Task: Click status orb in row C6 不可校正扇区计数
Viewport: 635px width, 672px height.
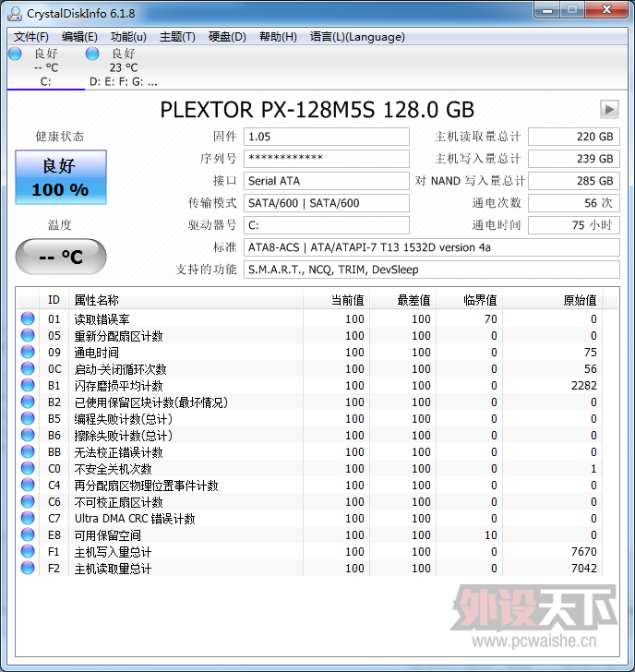Action: click(x=28, y=501)
